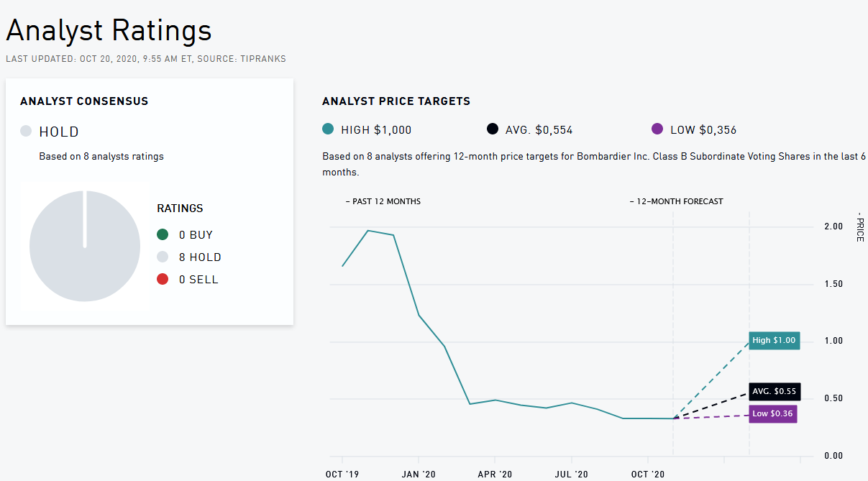The height and width of the screenshot is (481, 868).
Task: Click the Analyst Ratings title
Action: (x=109, y=30)
